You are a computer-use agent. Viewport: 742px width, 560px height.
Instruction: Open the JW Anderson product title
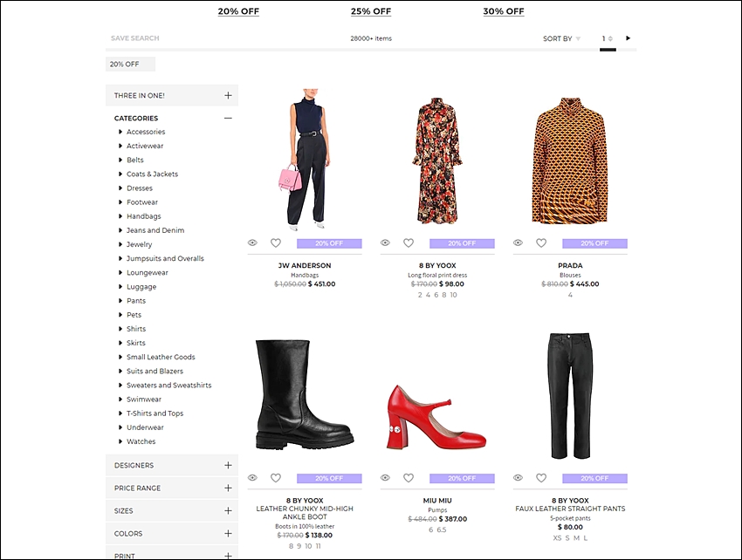(305, 265)
